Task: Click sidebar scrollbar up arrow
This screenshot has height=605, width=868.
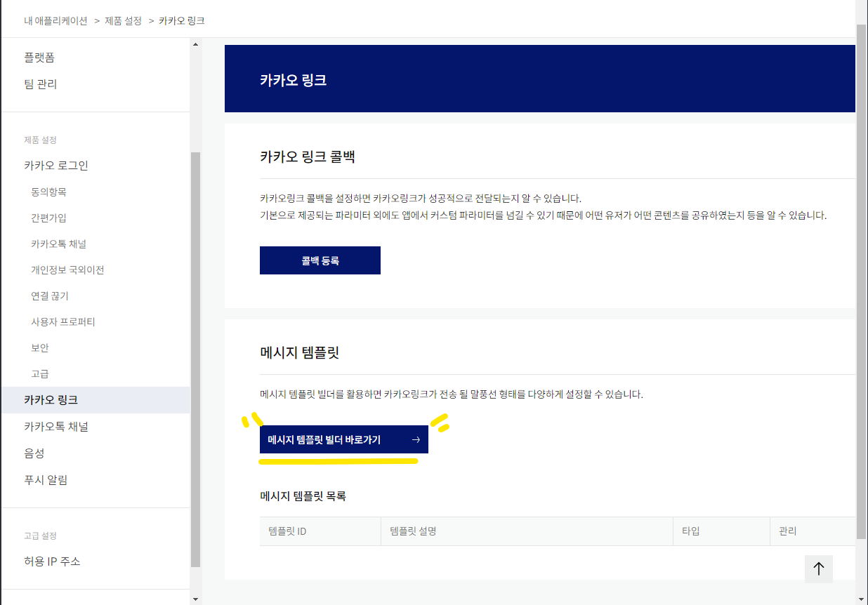Action: (195, 44)
